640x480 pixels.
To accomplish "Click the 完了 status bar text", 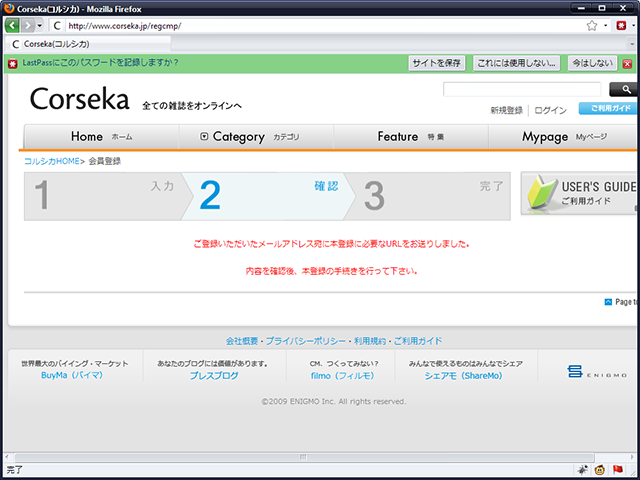I will point(14,470).
